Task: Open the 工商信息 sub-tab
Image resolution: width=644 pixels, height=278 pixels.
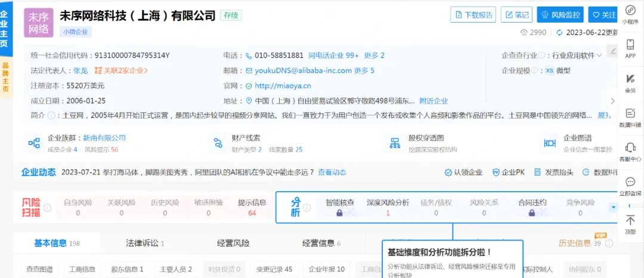Action: click(82, 270)
